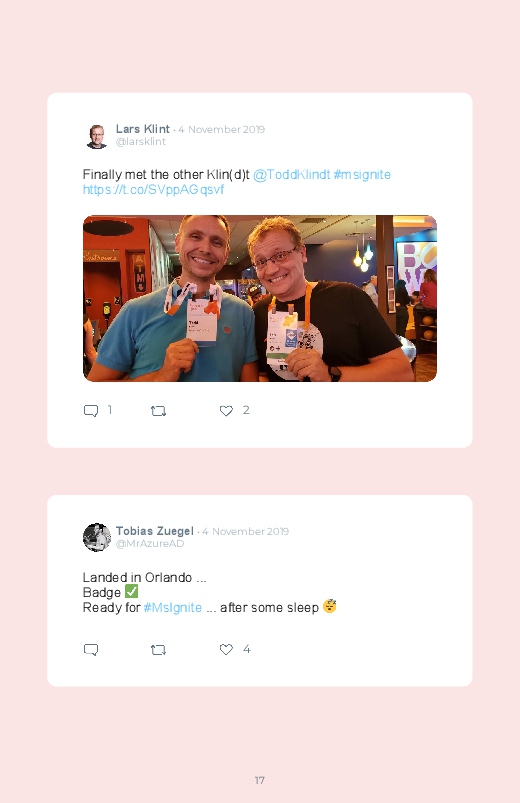Retweet the Tobias Zuegel tweet
This screenshot has width=520, height=803.
158,650
